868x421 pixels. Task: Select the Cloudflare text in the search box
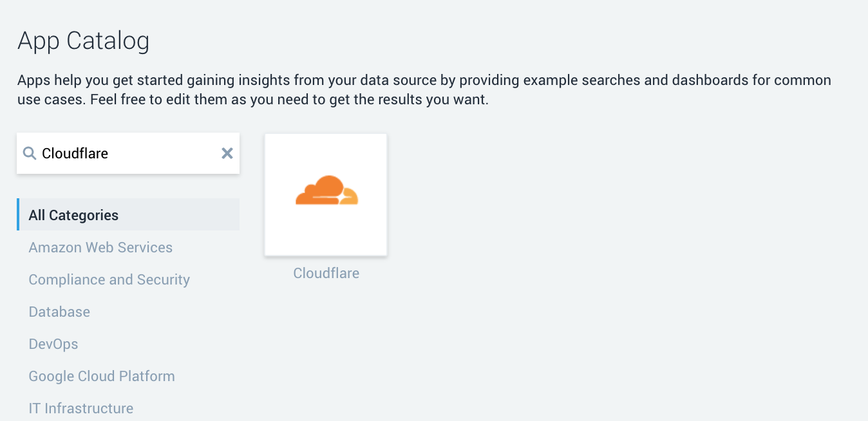[75, 153]
